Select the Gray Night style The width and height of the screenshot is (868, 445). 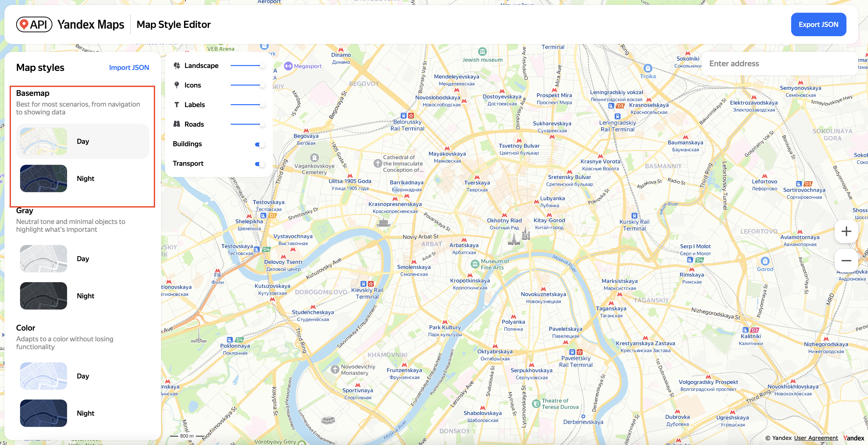coord(82,296)
